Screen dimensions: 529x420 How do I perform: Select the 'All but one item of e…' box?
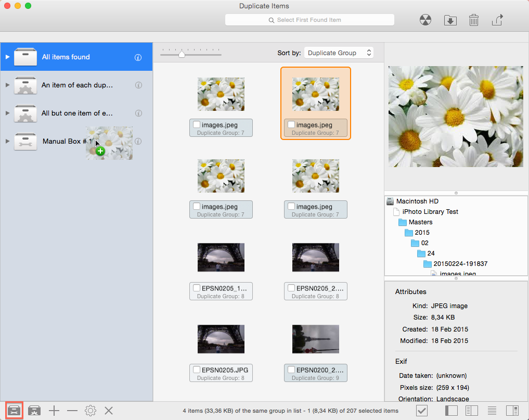pos(77,113)
